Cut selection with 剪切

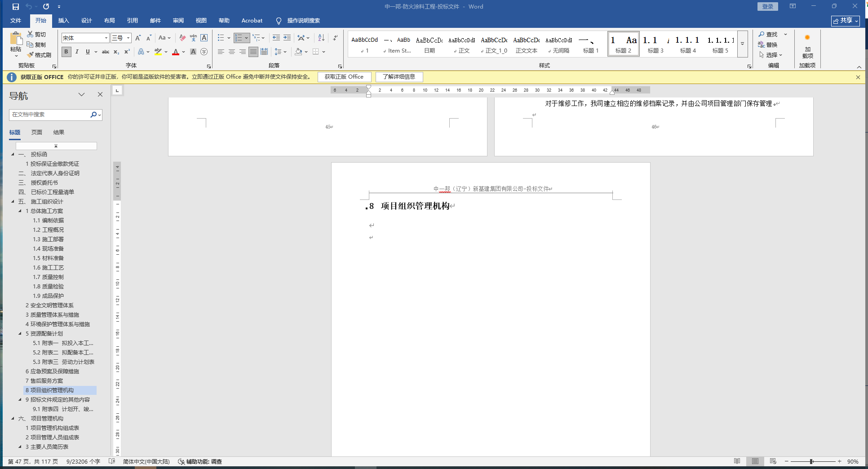coord(36,34)
